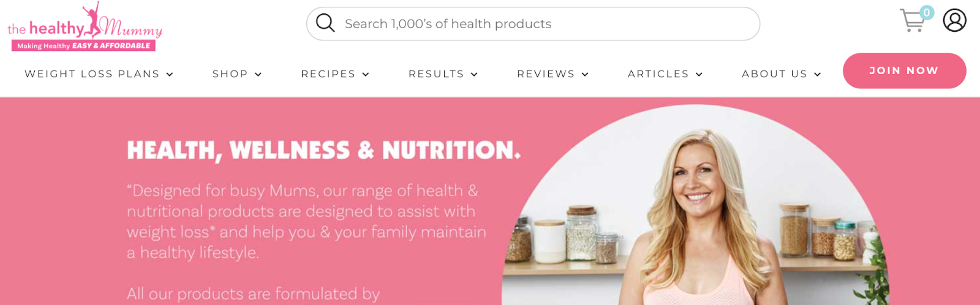Click the shopping cart icon
Image resolution: width=980 pixels, height=305 pixels.
912,21
